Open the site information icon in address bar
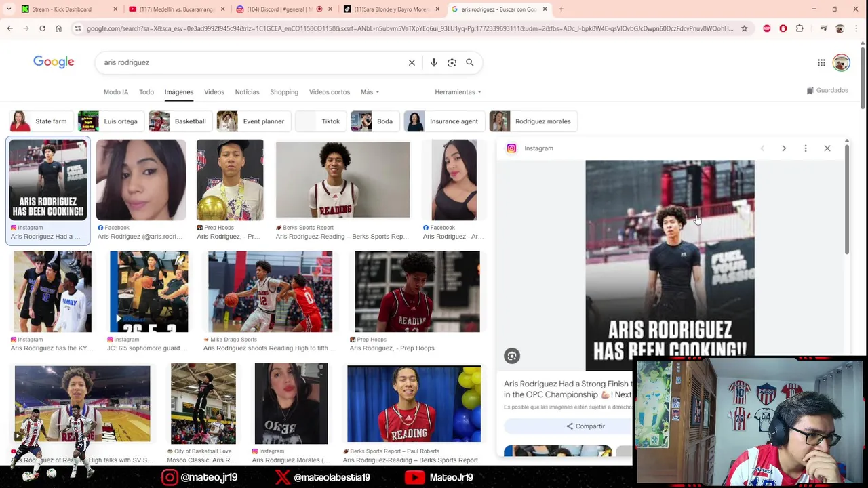868x488 pixels. [x=78, y=28]
